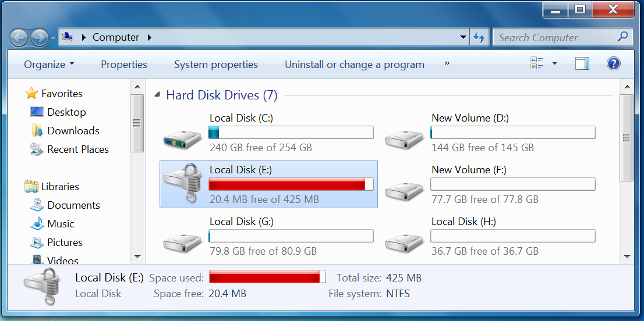Toggle the preview pane
Screen dimensions: 644x321
click(x=582, y=63)
